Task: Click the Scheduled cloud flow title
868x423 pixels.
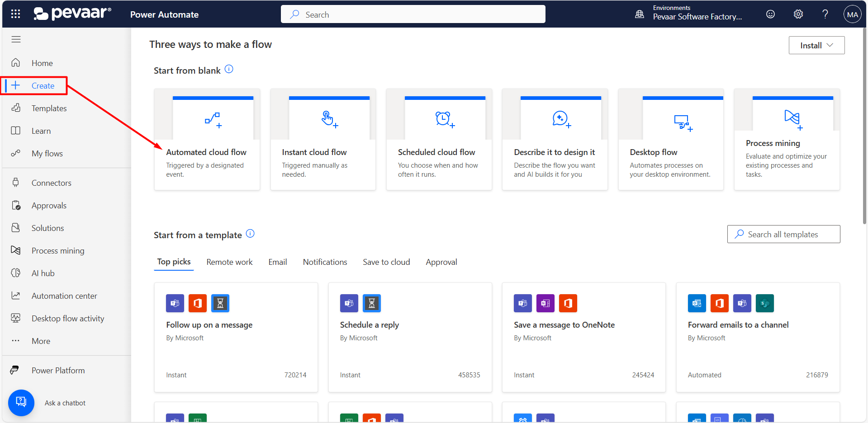Action: pos(436,152)
